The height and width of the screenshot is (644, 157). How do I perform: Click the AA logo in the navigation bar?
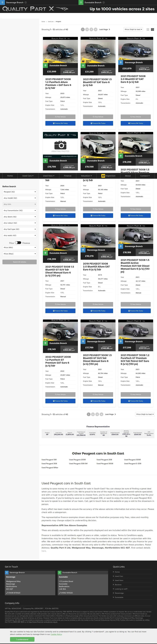(x=103, y=176)
